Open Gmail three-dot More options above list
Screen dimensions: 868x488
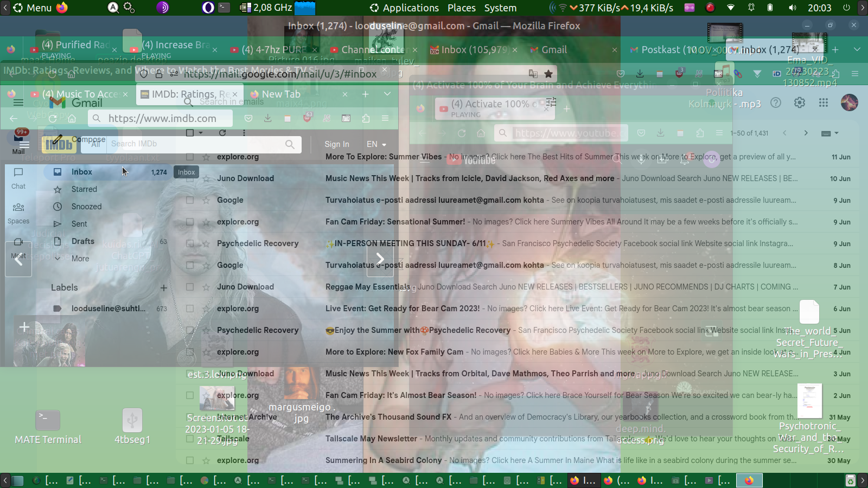[244, 133]
